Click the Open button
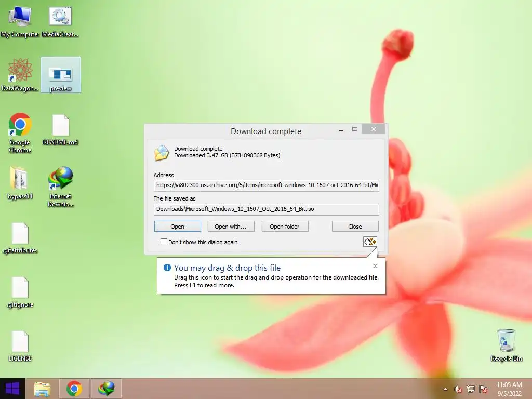The image size is (532, 399). (x=178, y=227)
